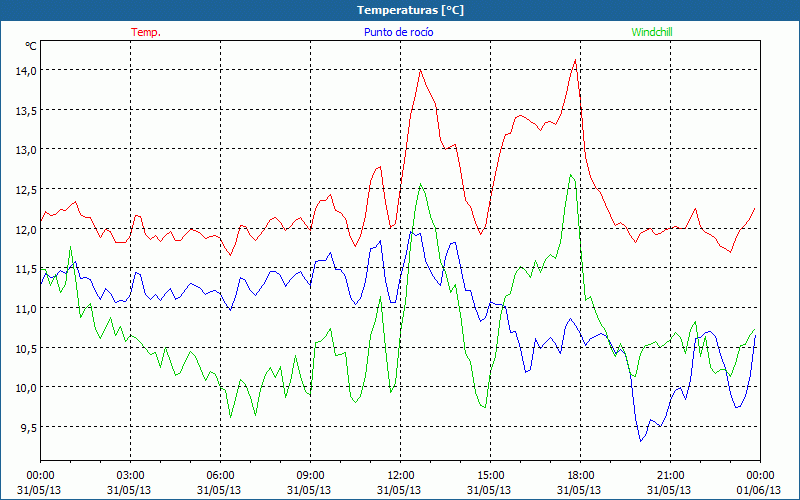Click the '11,5' y-axis value
The height and width of the screenshot is (500, 800).
click(26, 269)
